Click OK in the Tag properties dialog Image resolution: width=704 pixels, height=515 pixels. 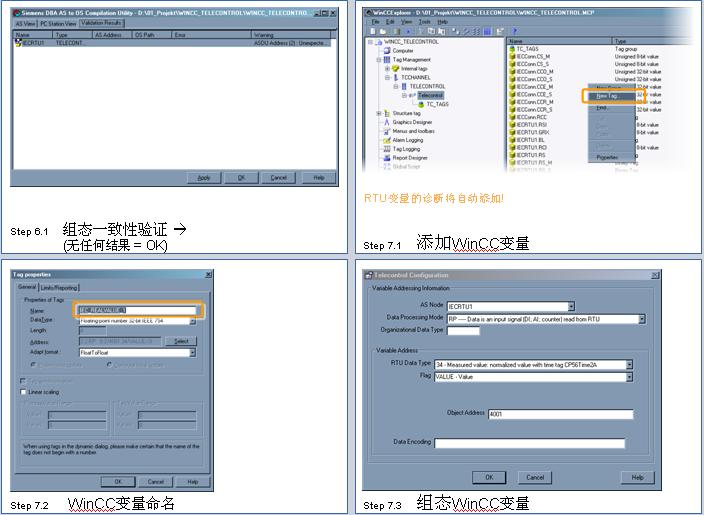click(118, 482)
